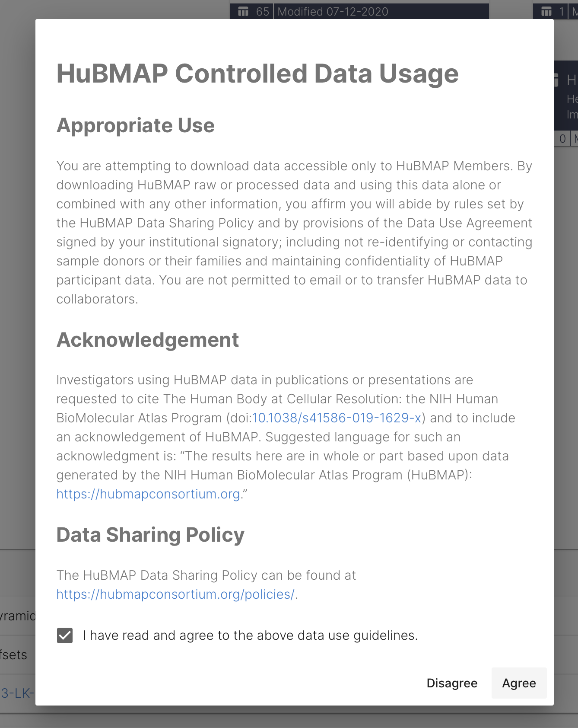Click the Data Sharing Policy heading

coord(150,534)
